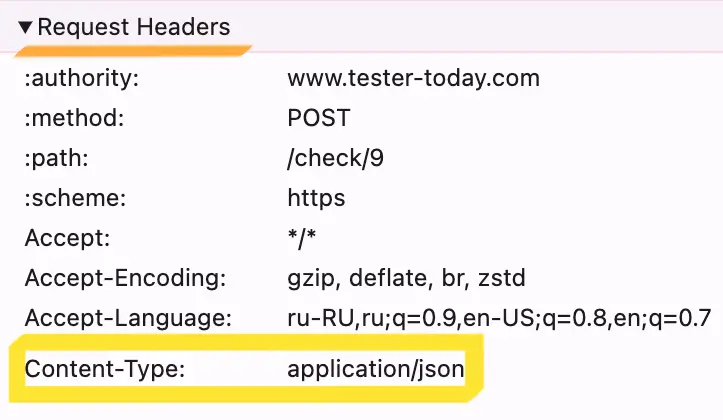Click the ru-RU Accept-Language value
This screenshot has width=723, height=420.
498,319
